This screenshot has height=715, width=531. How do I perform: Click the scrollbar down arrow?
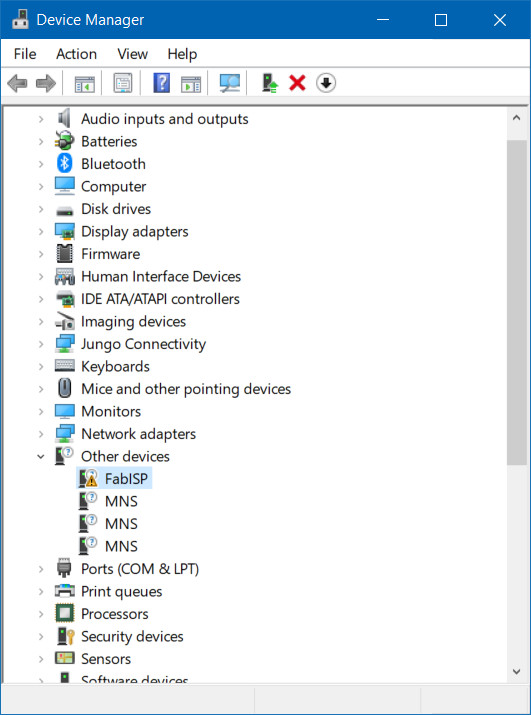[x=516, y=671]
